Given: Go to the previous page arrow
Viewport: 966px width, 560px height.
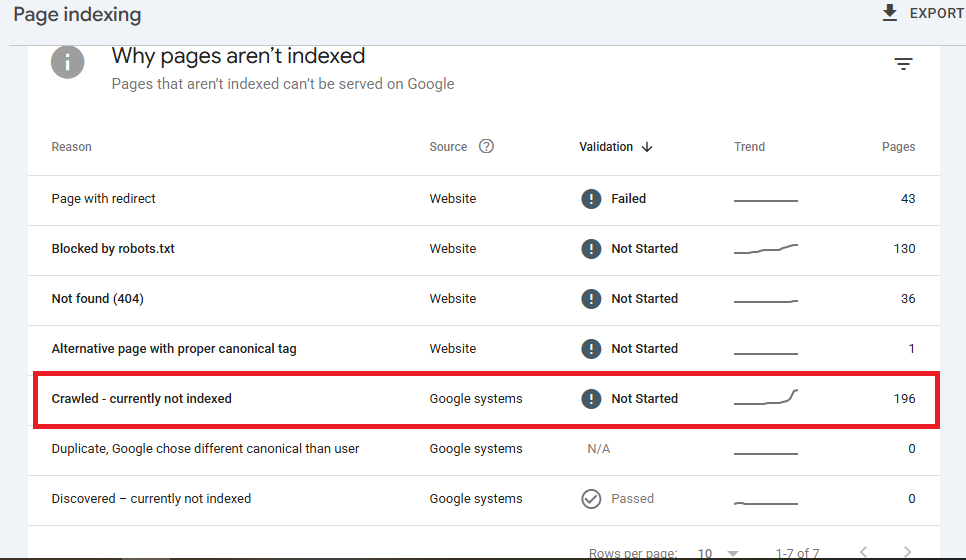Looking at the screenshot, I should pos(864,552).
